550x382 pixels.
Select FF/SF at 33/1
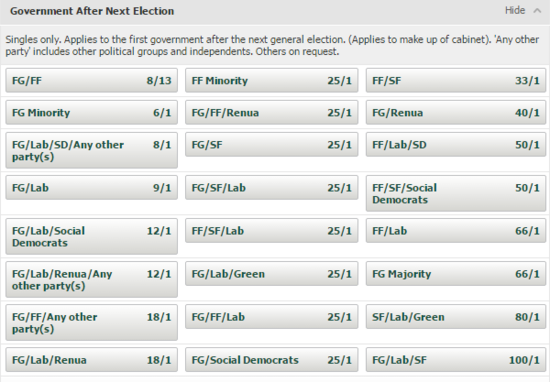click(x=456, y=81)
